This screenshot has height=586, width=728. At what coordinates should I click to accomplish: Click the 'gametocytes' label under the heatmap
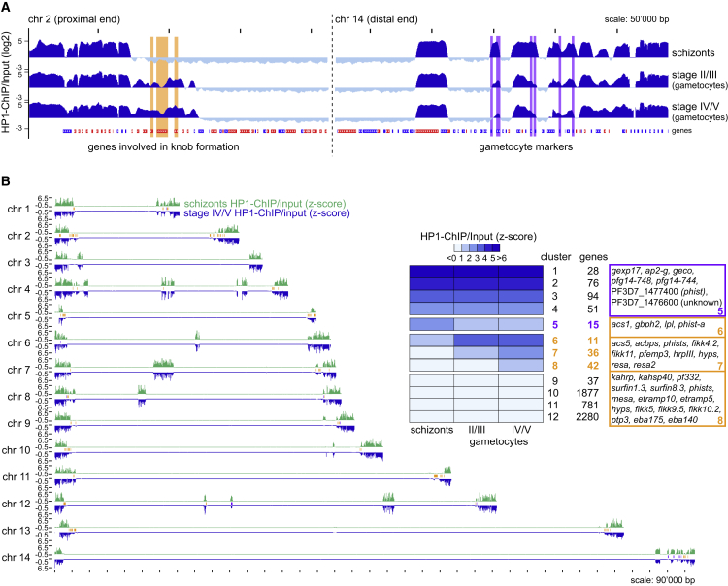(x=499, y=441)
